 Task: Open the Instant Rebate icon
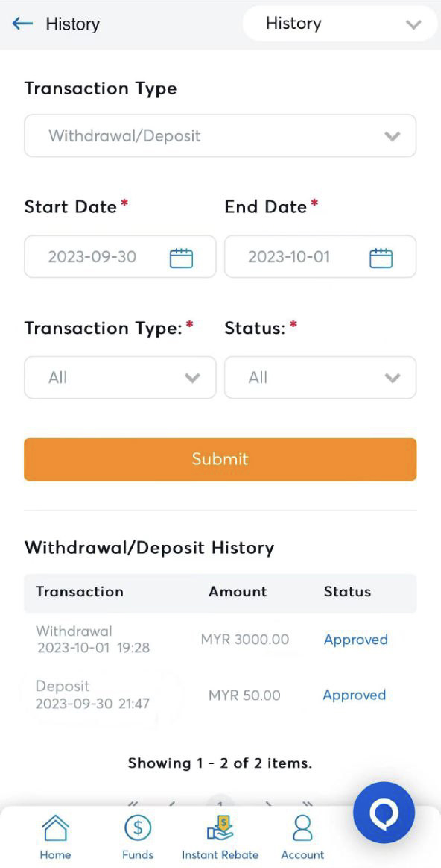[x=220, y=829]
